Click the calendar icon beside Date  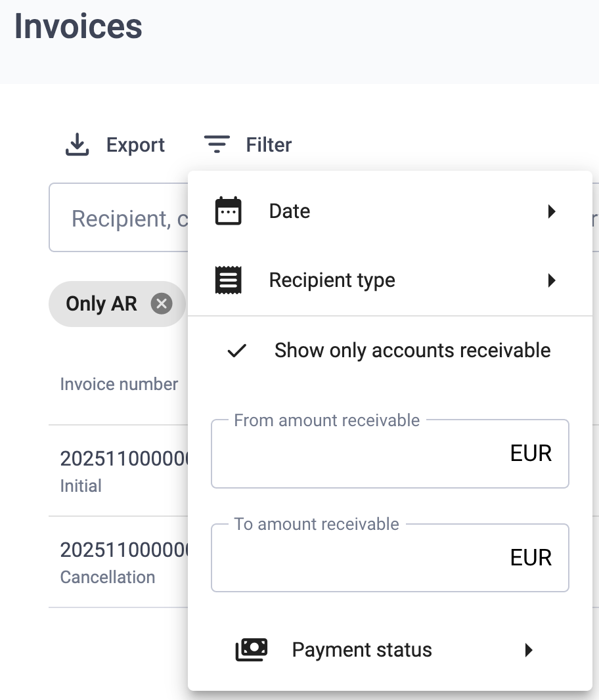[x=229, y=211]
